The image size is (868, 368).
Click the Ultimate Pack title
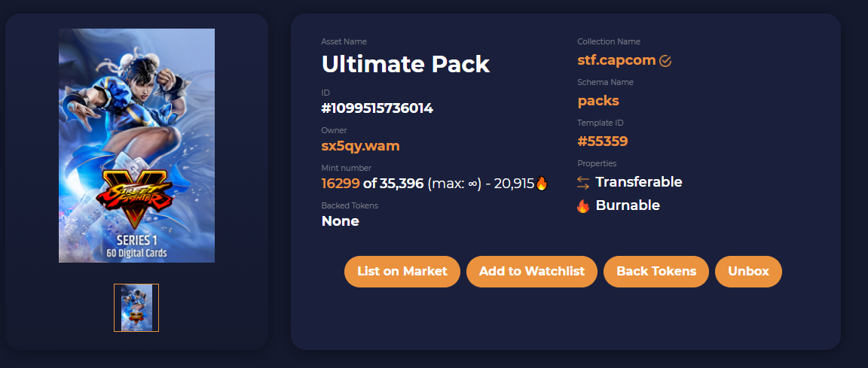click(x=406, y=64)
